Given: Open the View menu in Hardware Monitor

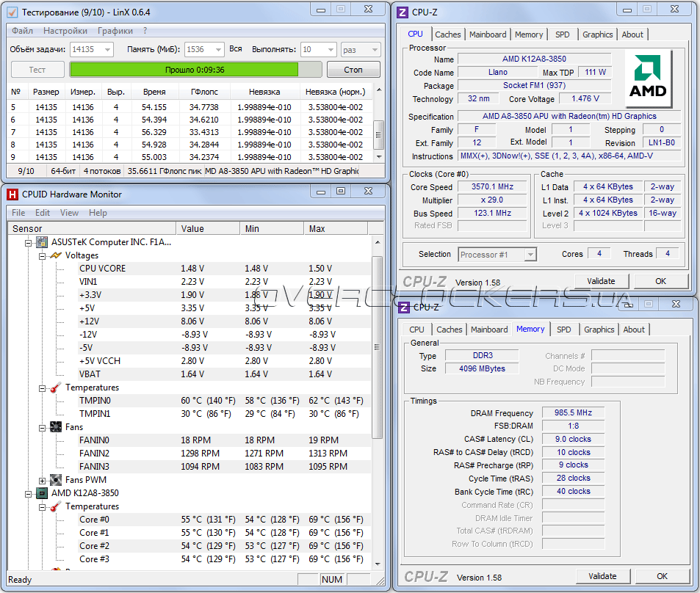Looking at the screenshot, I should [x=69, y=213].
